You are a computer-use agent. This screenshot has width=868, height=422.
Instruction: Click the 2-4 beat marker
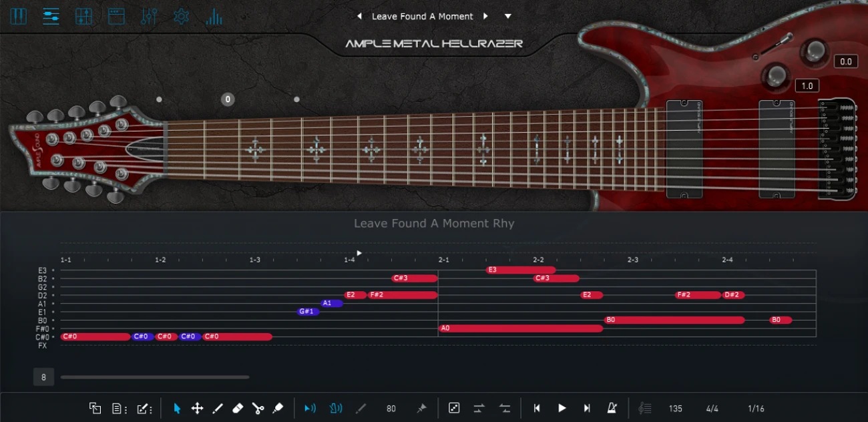coord(727,260)
